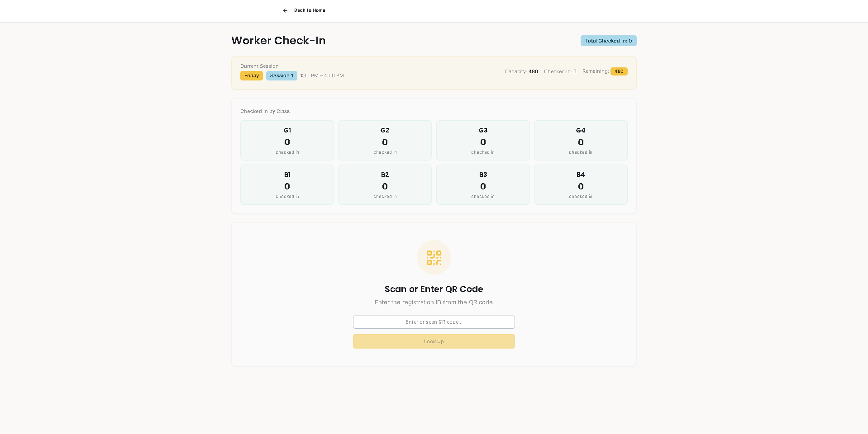Screen dimensions: 868x434
Task: Click the back arrow icon
Action: pos(285,10)
